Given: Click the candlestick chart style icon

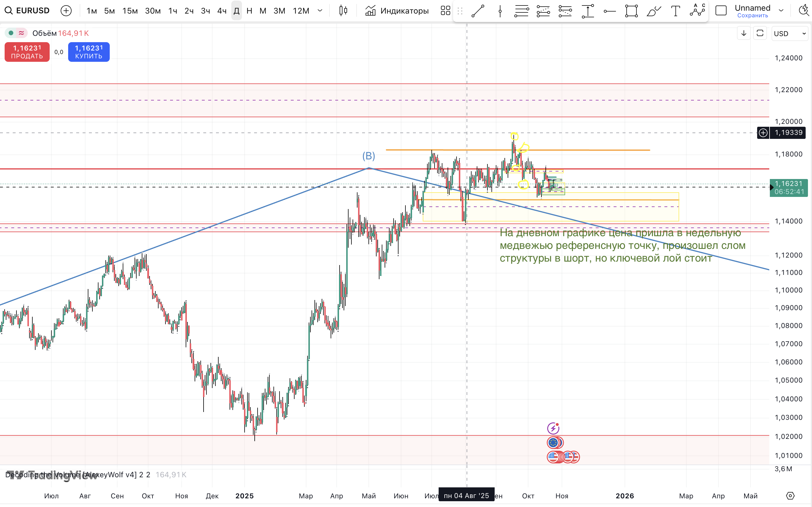Looking at the screenshot, I should [x=343, y=11].
